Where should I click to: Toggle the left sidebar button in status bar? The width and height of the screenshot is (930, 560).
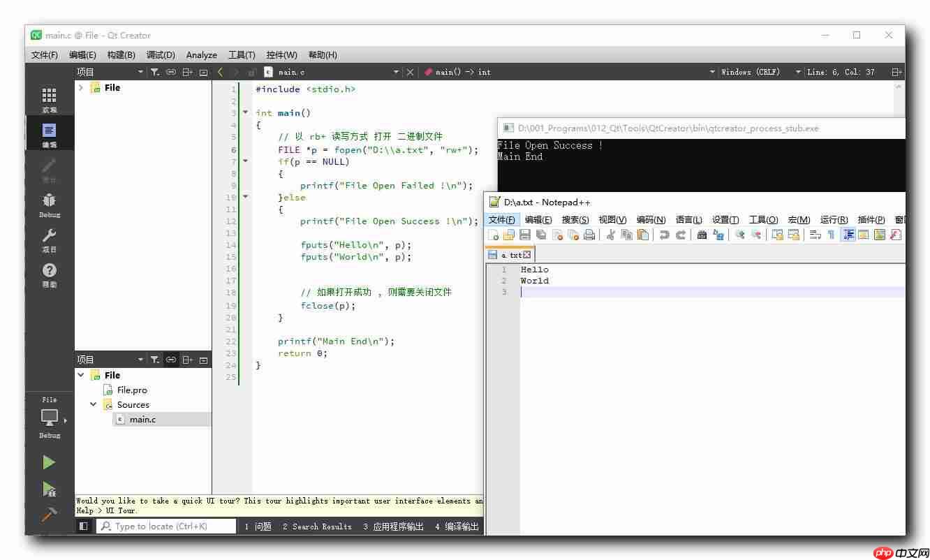[83, 526]
